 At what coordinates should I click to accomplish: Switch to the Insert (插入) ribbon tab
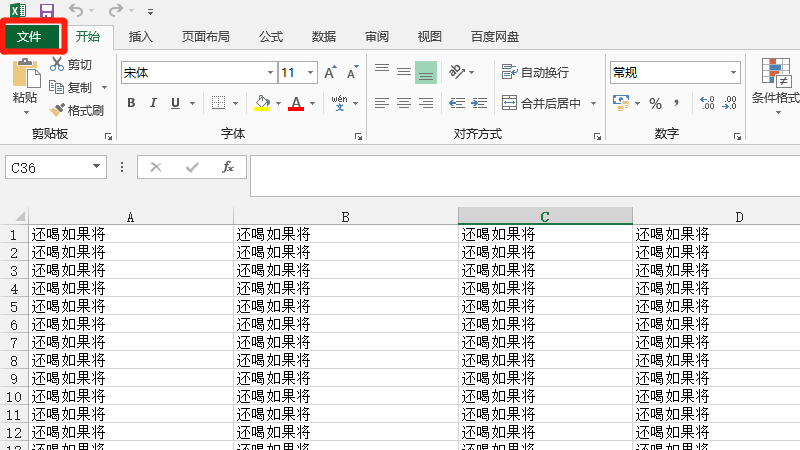click(x=141, y=37)
